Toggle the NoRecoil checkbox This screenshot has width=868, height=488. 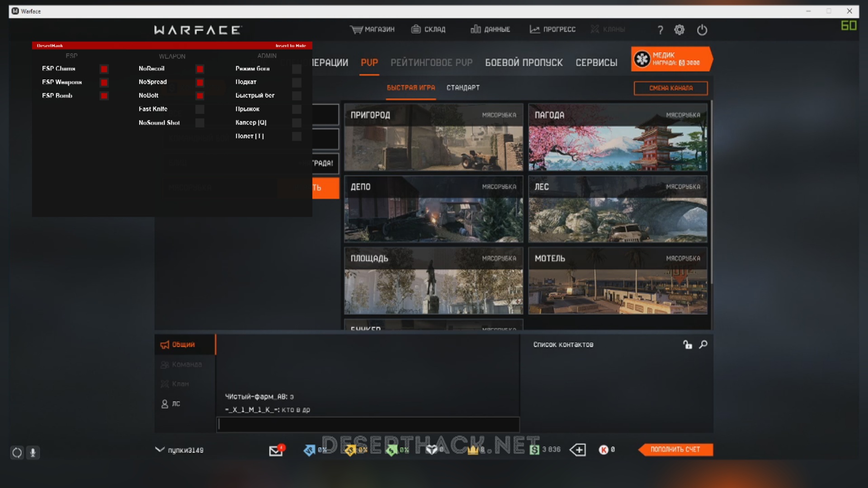200,69
